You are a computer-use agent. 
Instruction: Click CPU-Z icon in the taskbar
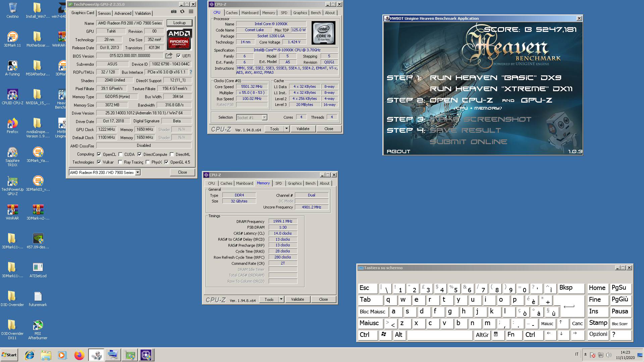[x=146, y=355]
